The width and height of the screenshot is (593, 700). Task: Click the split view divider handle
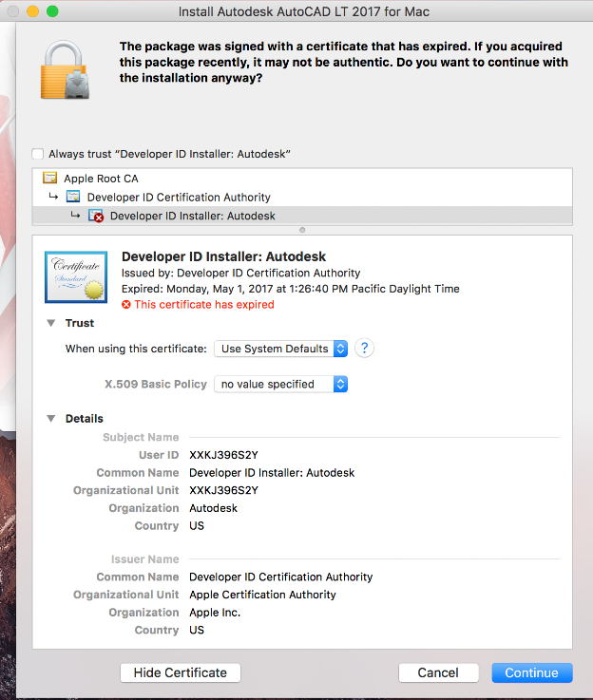coord(302,230)
